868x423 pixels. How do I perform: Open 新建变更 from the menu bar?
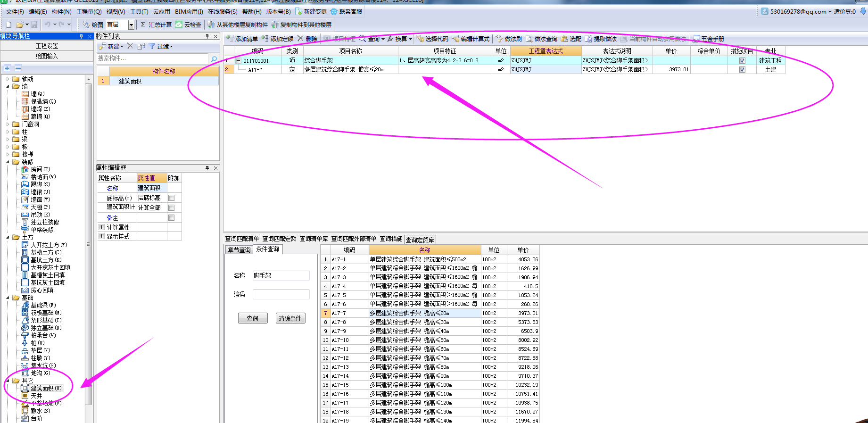coord(311,11)
